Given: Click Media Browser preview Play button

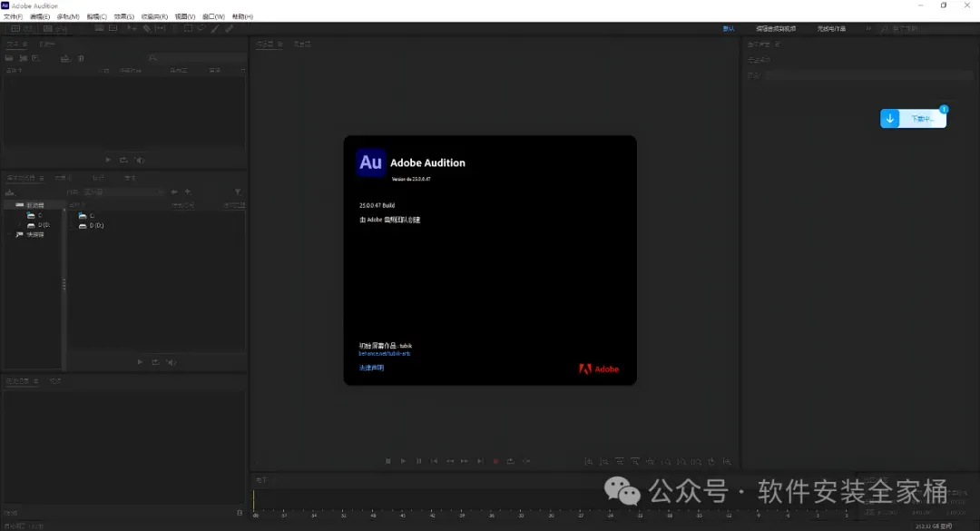Looking at the screenshot, I should tap(140, 362).
